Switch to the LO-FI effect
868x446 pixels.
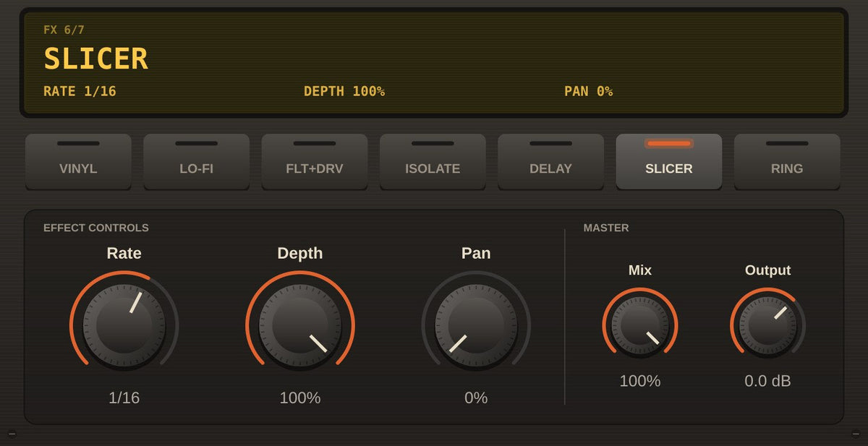(196, 161)
